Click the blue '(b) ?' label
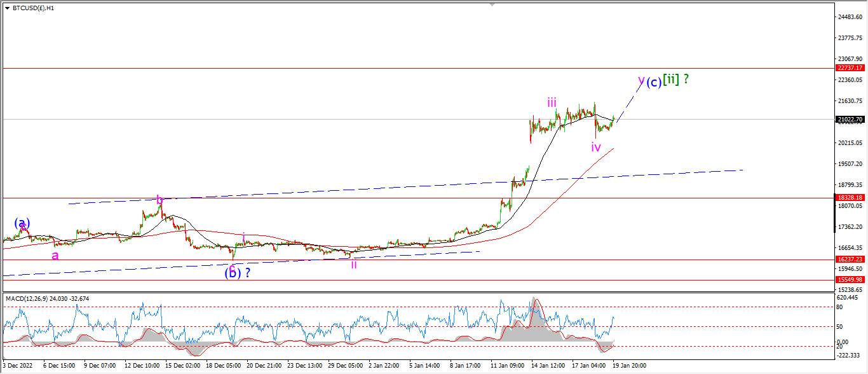 pyautogui.click(x=237, y=273)
